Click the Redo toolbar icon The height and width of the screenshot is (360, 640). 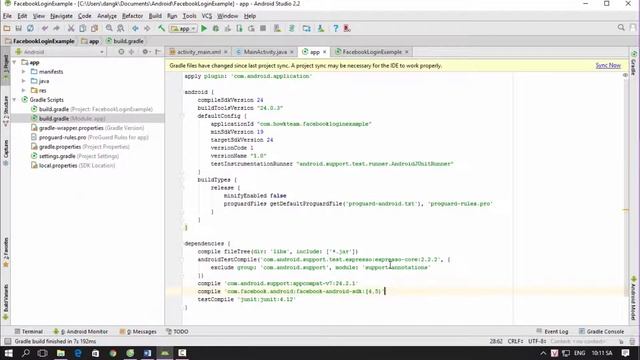[x=56, y=29]
